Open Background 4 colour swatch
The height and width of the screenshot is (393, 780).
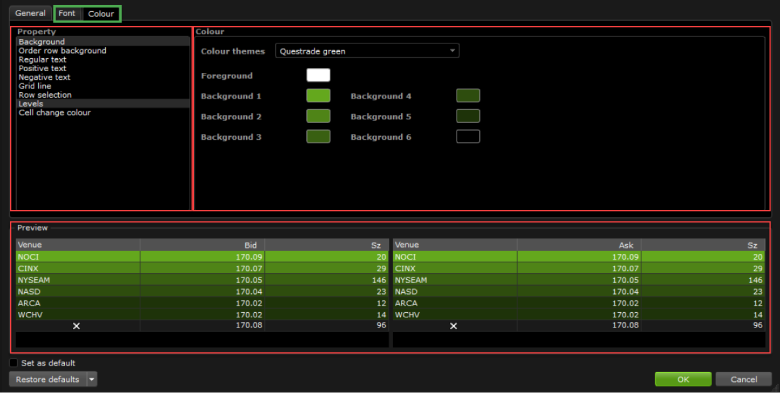468,96
